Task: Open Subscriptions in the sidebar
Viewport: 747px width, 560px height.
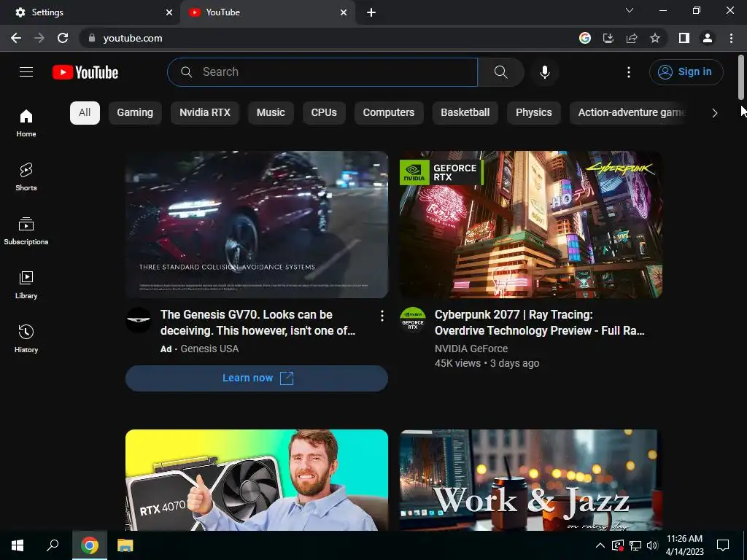Action: tap(26, 230)
